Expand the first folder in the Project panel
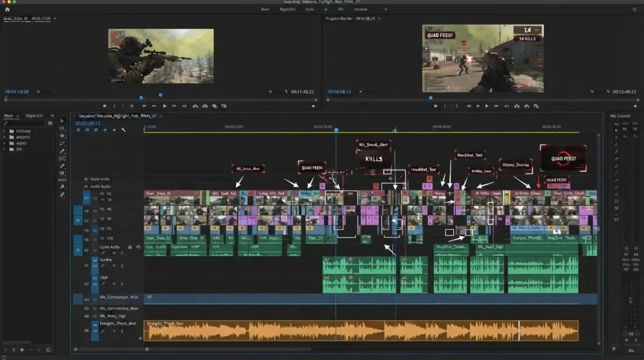This screenshot has width=644, height=360. tap(4, 131)
